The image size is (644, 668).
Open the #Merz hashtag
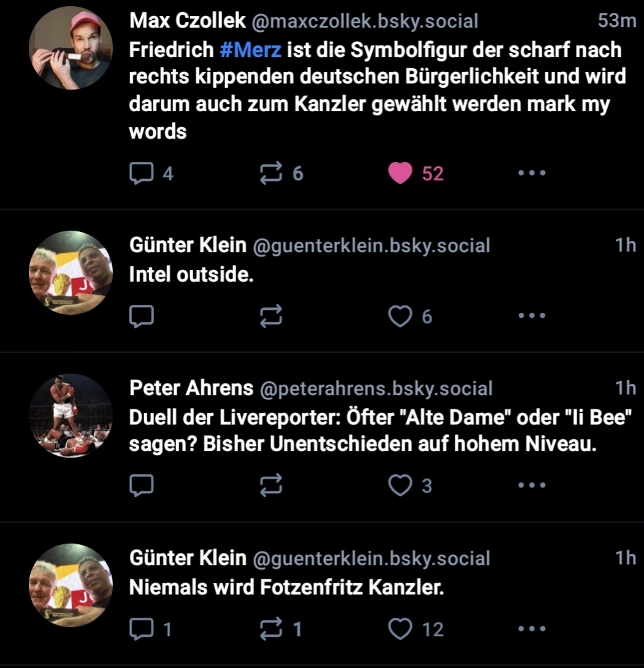250,50
